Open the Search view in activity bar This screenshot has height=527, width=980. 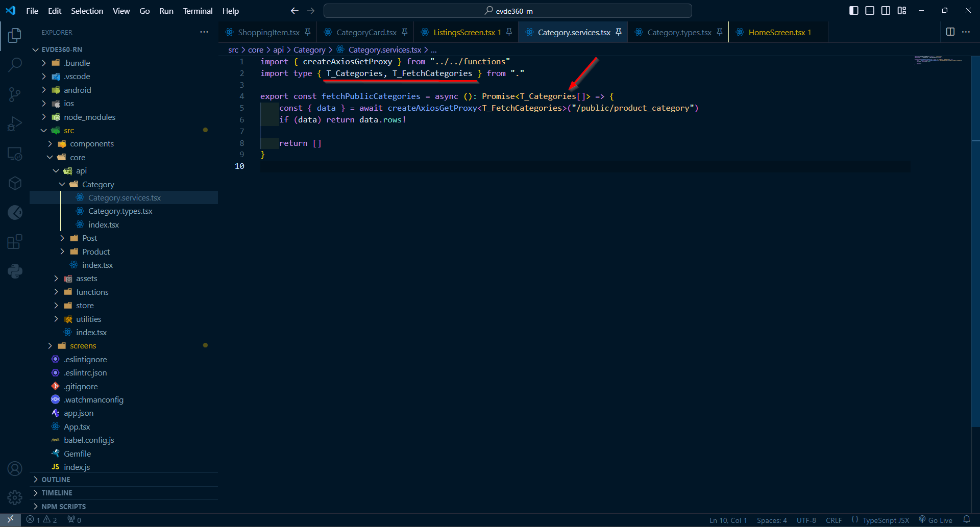point(15,65)
